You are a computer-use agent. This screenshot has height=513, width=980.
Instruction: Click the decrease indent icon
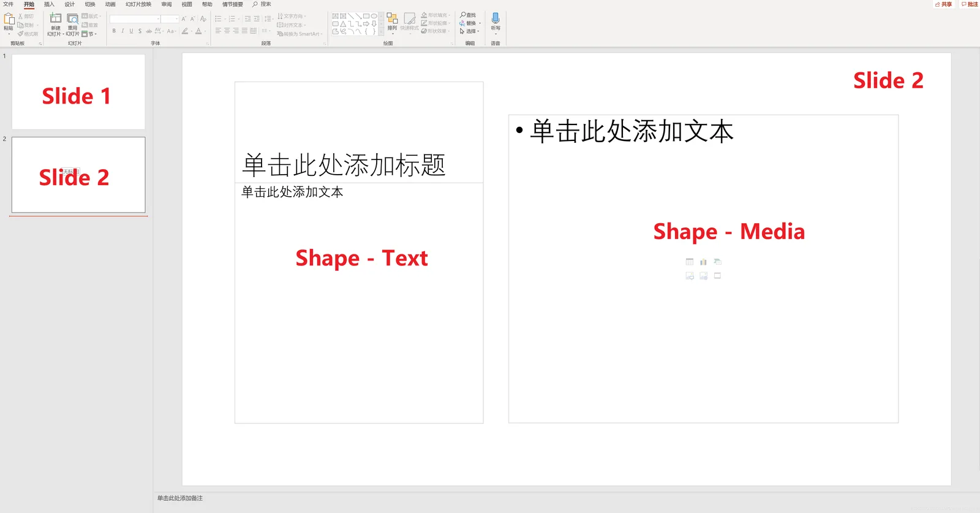click(x=247, y=19)
